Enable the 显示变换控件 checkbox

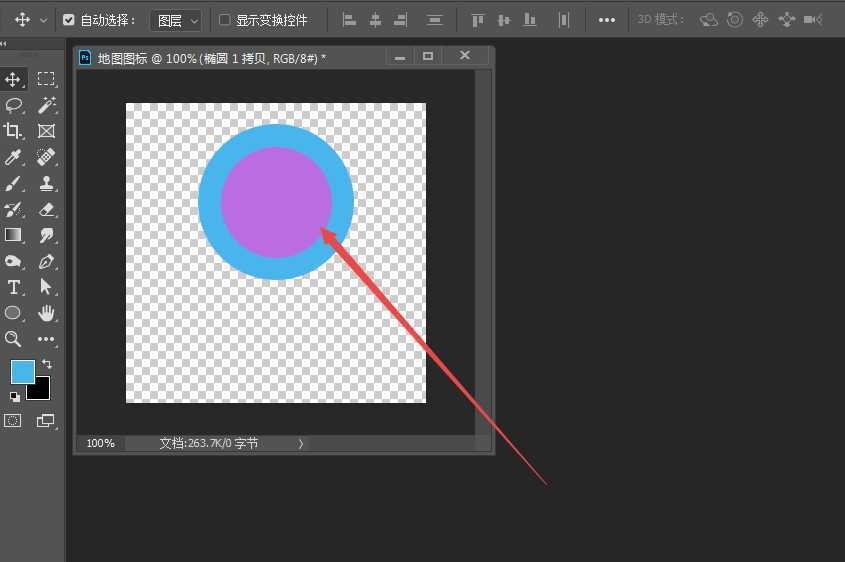tap(225, 20)
